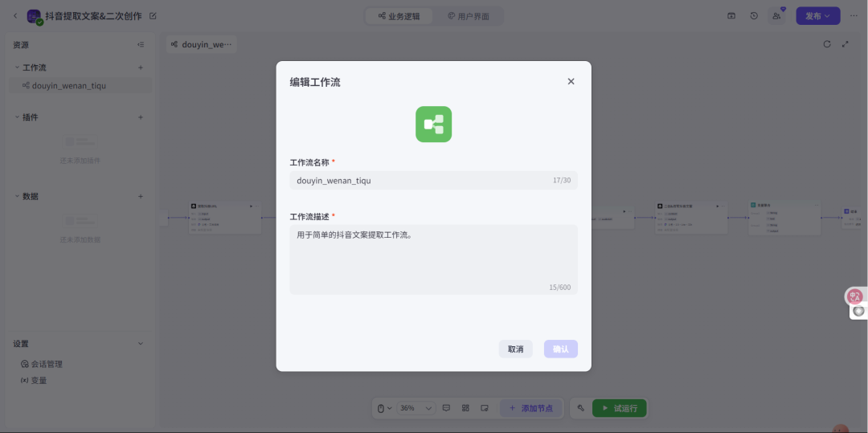The image size is (868, 433).
Task: Click the 工作流名称 input field
Action: (x=433, y=180)
